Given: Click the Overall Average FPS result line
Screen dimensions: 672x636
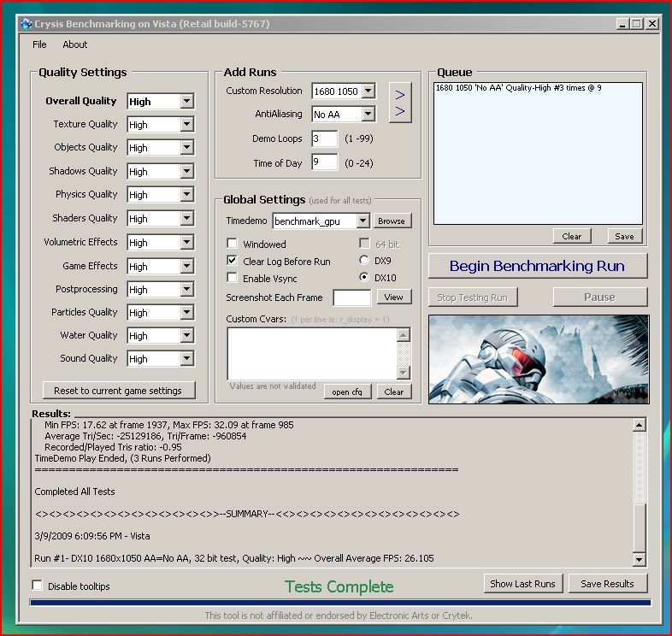Looking at the screenshot, I should click(234, 558).
